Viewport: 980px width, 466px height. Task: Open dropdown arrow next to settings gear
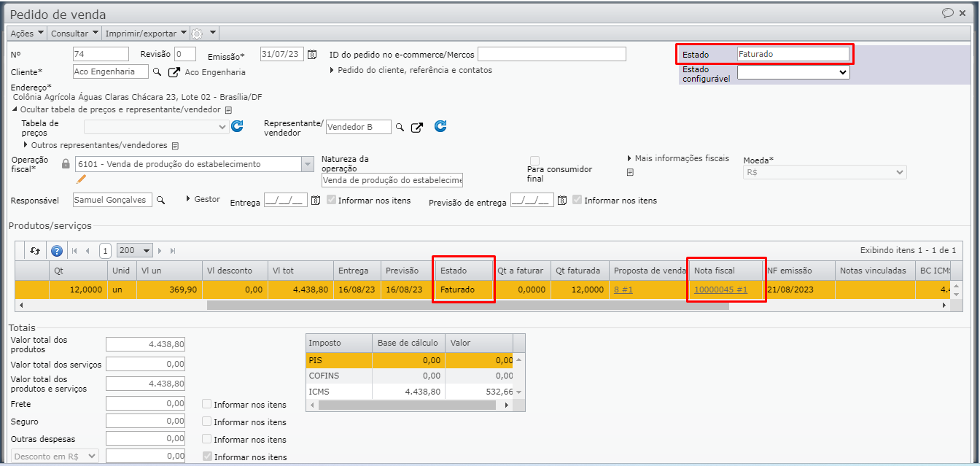pyautogui.click(x=213, y=33)
